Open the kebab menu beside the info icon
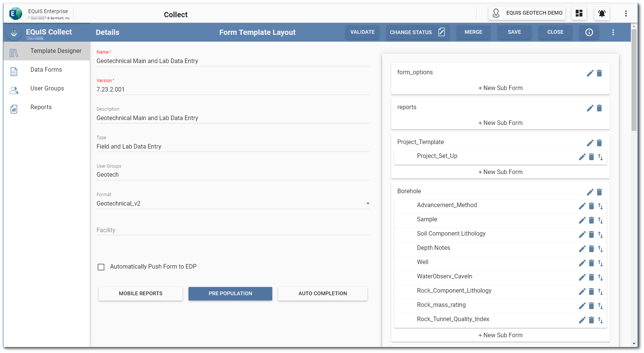The width and height of the screenshot is (644, 353). [613, 32]
